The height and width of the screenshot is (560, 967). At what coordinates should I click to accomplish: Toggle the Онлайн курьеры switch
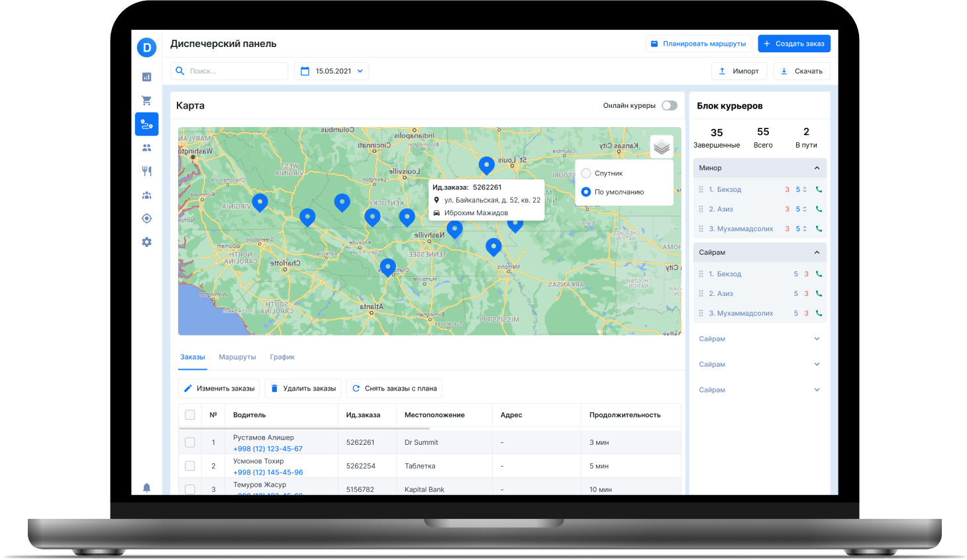[x=669, y=105]
